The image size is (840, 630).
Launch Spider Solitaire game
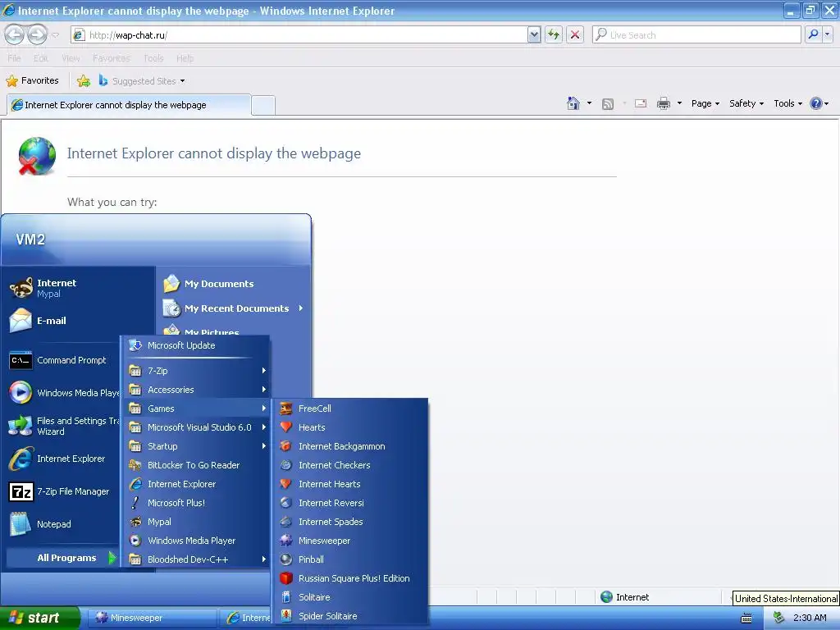point(349,616)
